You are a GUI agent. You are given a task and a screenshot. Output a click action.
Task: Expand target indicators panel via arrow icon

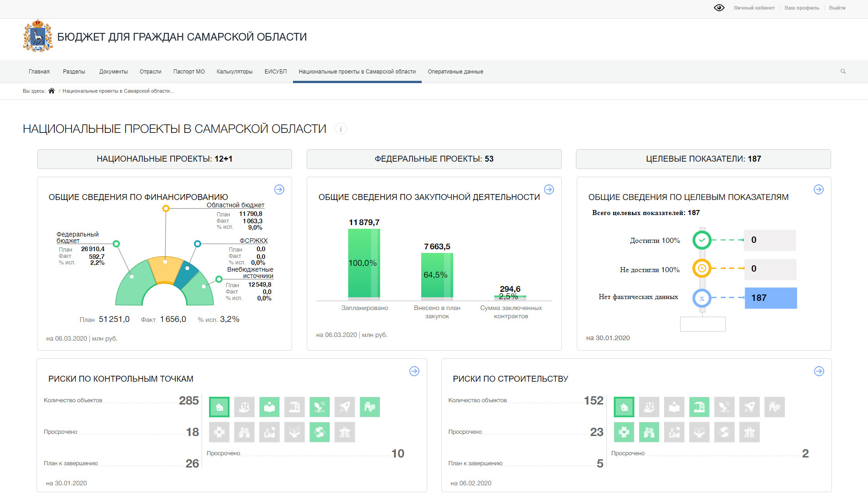(819, 189)
